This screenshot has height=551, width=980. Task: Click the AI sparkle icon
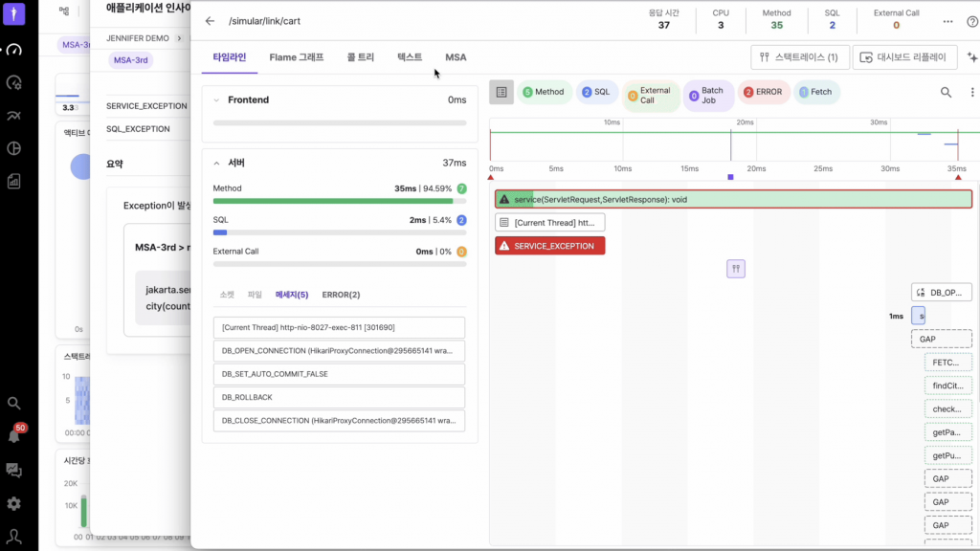972,57
